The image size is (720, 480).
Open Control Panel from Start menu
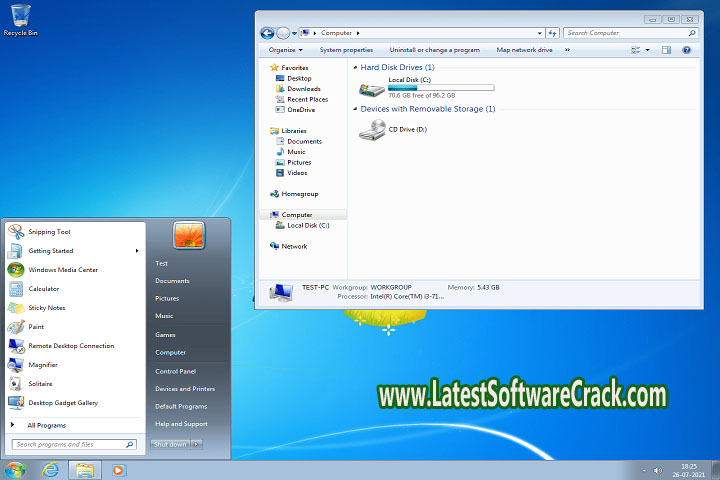175,371
